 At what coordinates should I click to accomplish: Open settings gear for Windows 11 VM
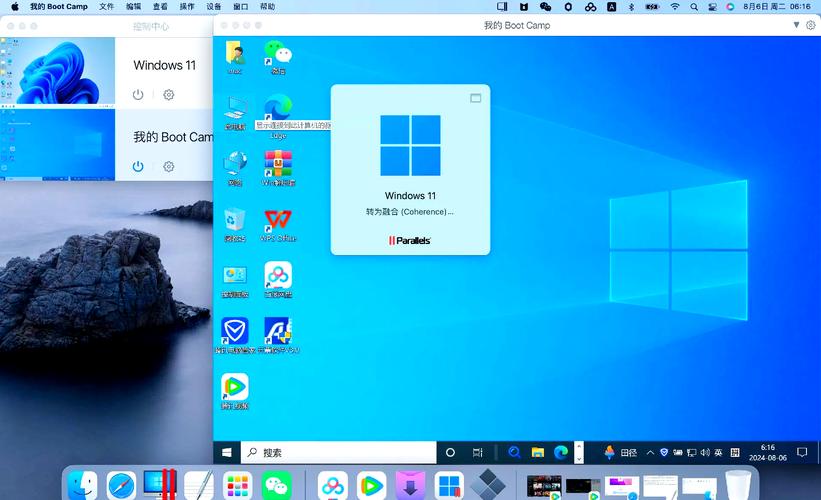point(169,95)
